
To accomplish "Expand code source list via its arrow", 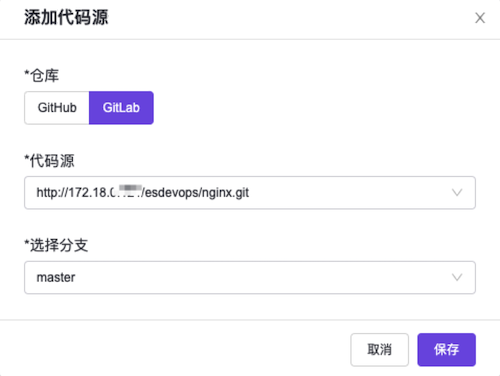I will click(x=457, y=193).
